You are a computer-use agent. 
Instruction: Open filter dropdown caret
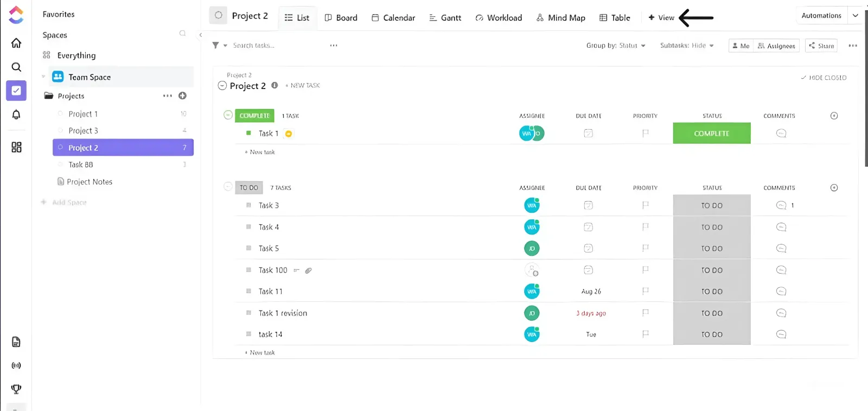225,46
